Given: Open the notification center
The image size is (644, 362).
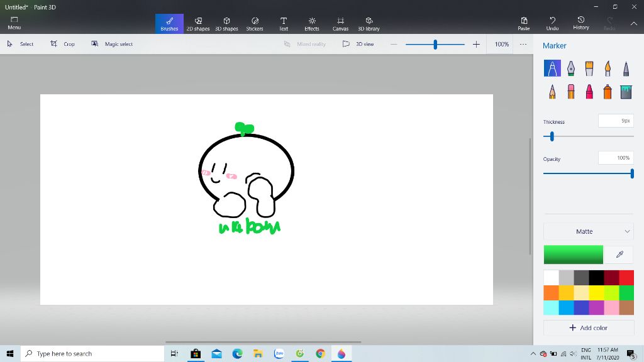Looking at the screenshot, I should pyautogui.click(x=631, y=353).
